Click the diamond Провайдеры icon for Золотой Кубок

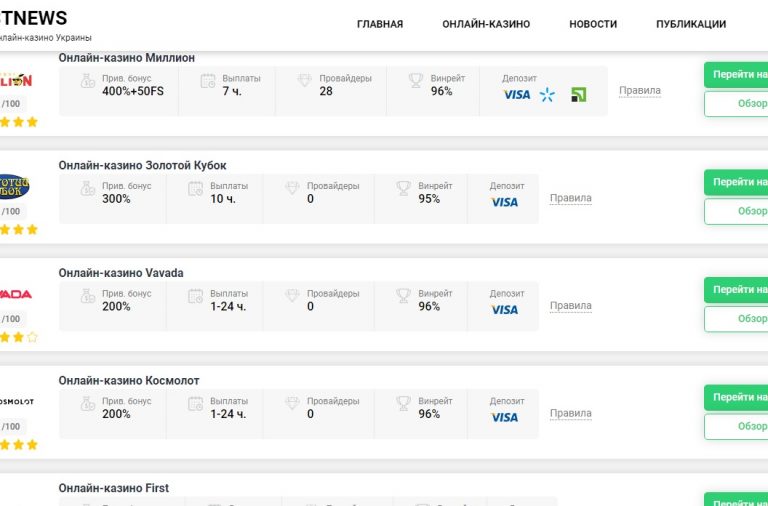tap(292, 189)
